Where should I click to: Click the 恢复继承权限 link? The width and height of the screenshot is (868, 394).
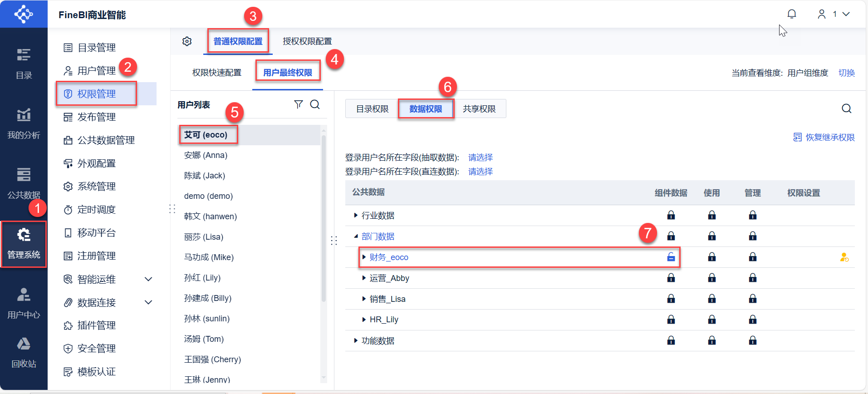coord(824,137)
